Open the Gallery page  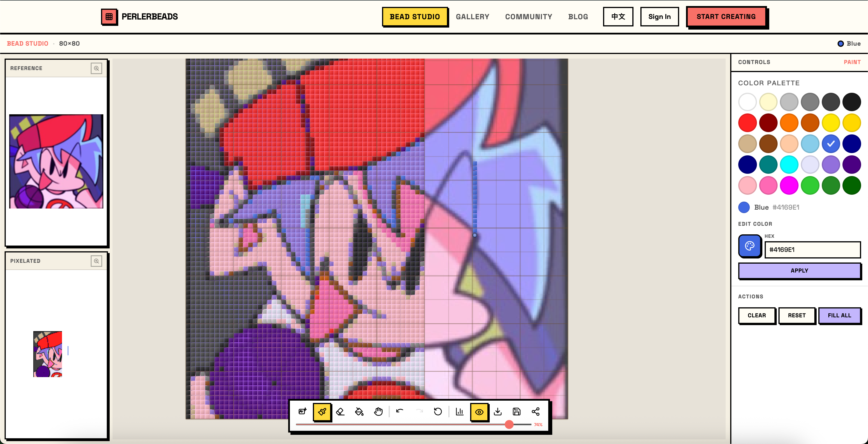click(472, 17)
